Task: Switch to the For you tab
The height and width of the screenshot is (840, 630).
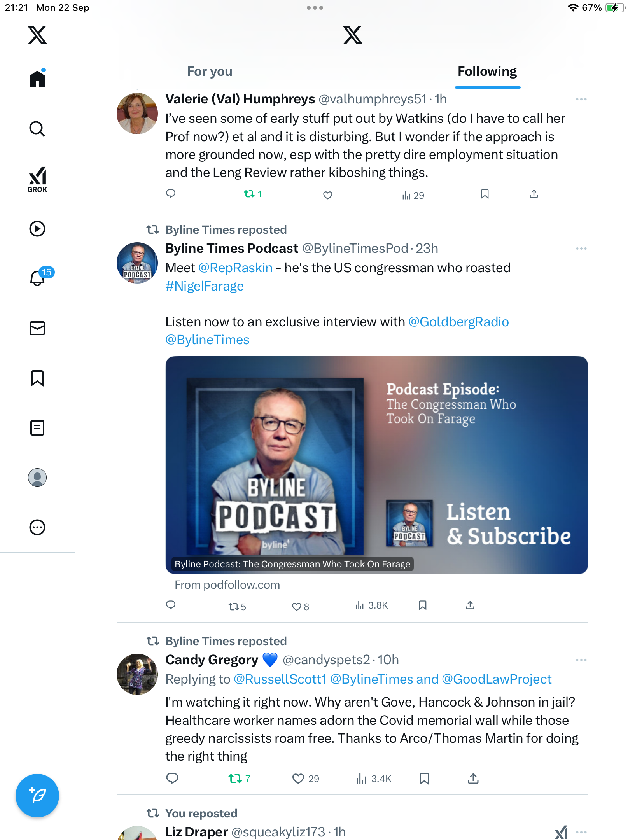Action: pos(210,72)
